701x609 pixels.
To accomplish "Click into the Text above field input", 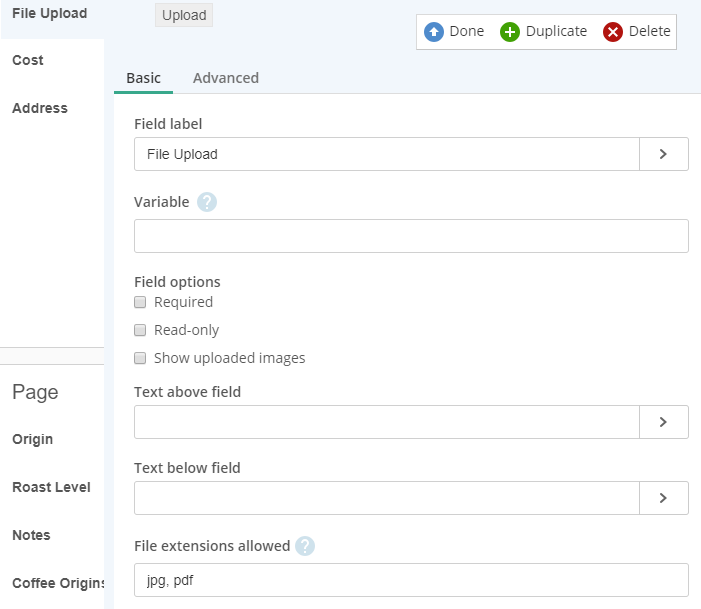I will point(387,422).
